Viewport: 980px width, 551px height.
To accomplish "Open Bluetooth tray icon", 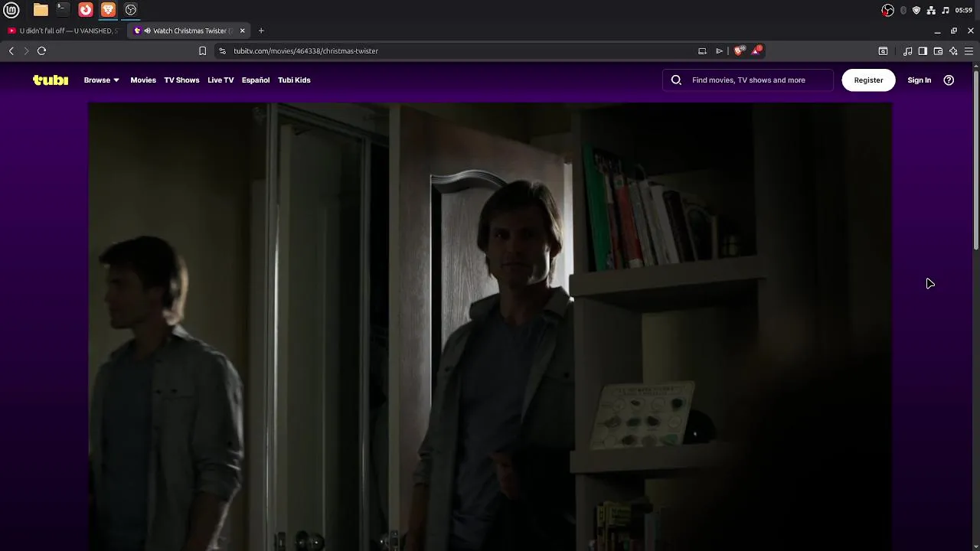I will [x=903, y=10].
